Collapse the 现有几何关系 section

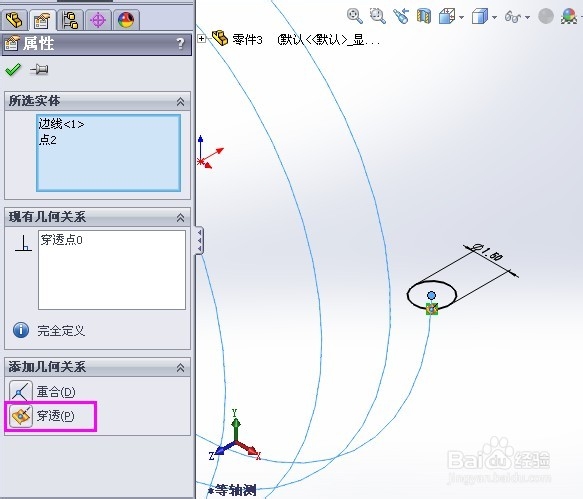pyautogui.click(x=180, y=217)
